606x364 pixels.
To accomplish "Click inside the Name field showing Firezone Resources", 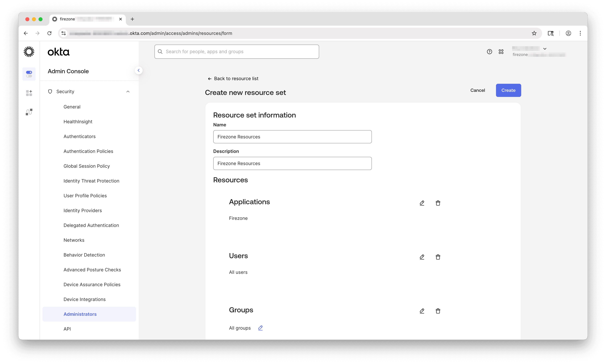I will click(292, 137).
